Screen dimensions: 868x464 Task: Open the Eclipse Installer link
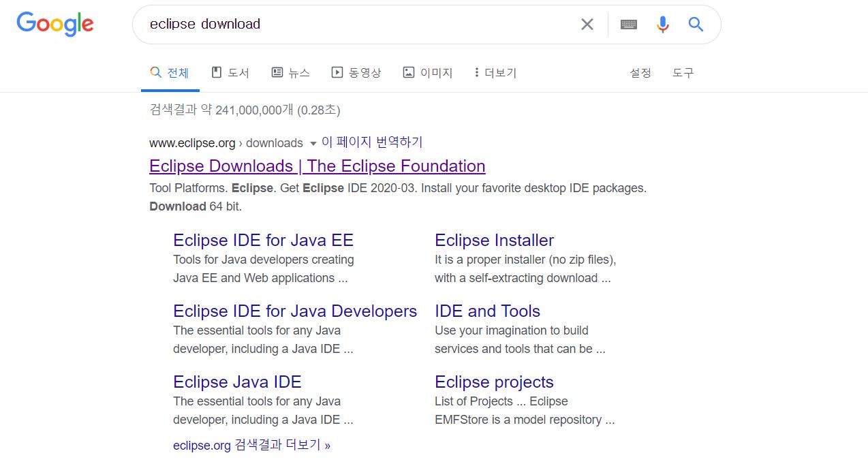[x=495, y=240]
